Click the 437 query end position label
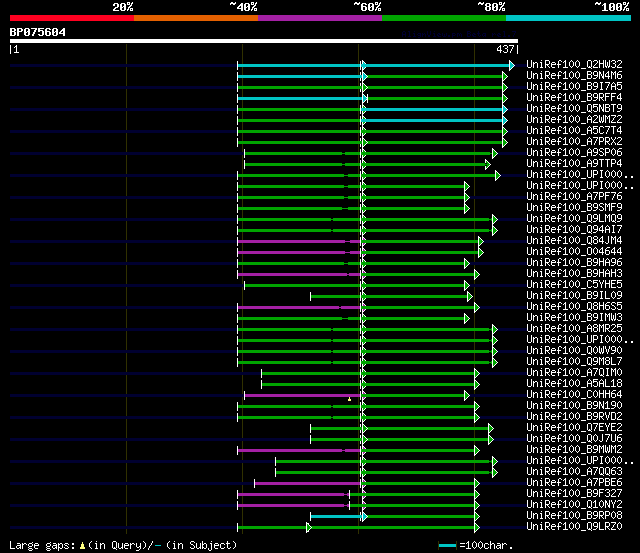640x553 pixels. [506, 49]
